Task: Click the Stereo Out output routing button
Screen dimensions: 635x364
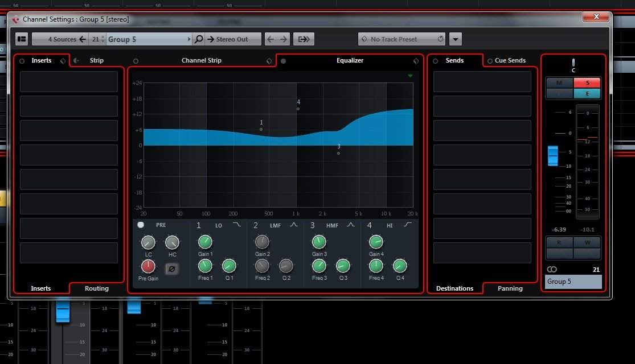Action: pyautogui.click(x=232, y=39)
